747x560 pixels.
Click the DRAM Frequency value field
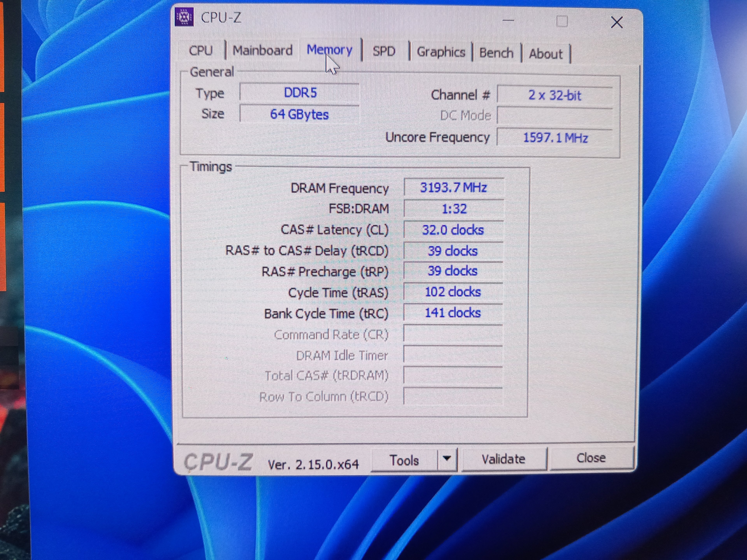pyautogui.click(x=453, y=188)
